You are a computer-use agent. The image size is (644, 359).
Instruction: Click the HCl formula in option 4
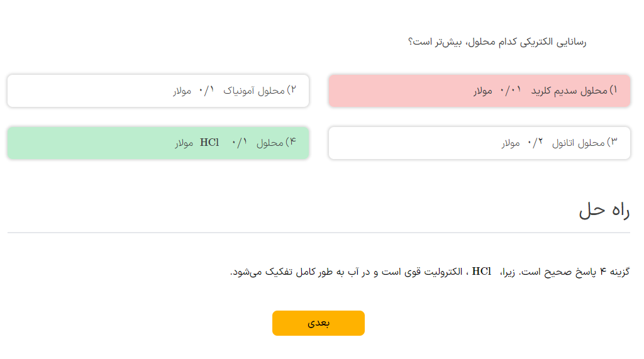(209, 143)
